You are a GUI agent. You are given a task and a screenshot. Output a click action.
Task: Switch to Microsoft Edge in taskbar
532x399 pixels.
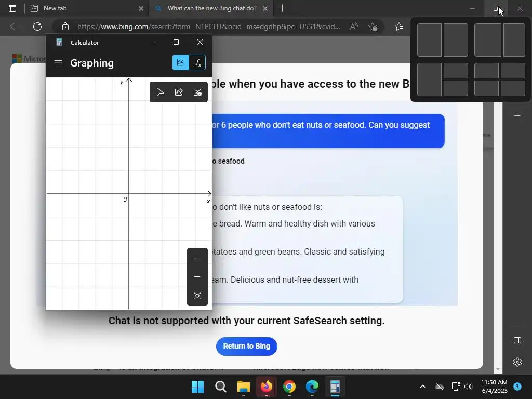click(312, 387)
